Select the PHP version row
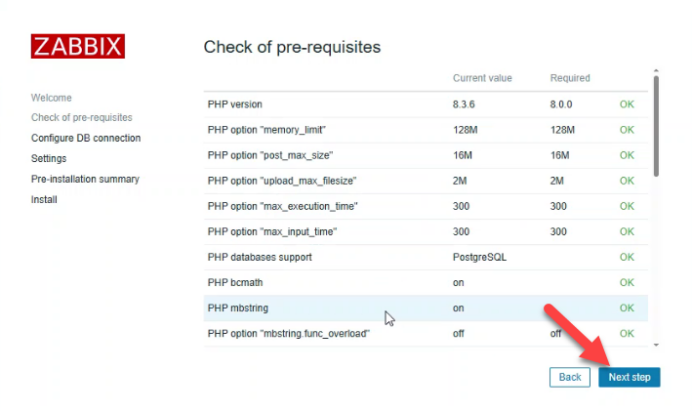The width and height of the screenshot is (692, 411). [x=420, y=104]
